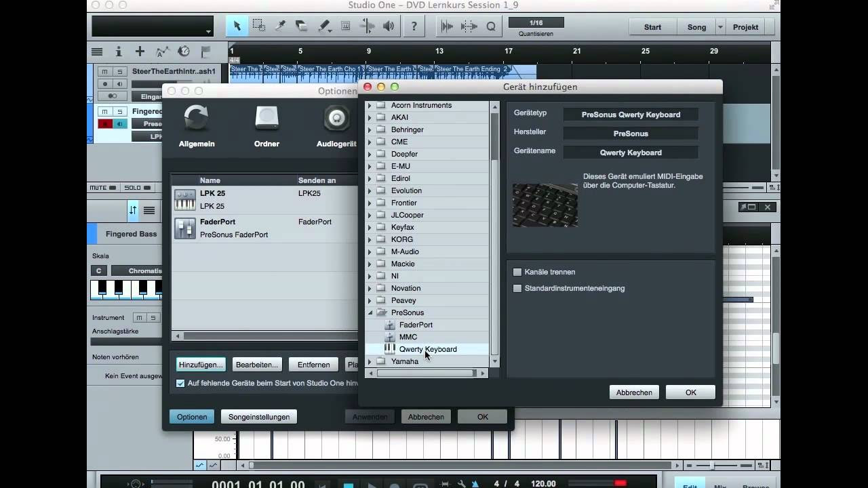868x488 pixels.
Task: Open the Allgemein options icon
Action: (x=196, y=119)
